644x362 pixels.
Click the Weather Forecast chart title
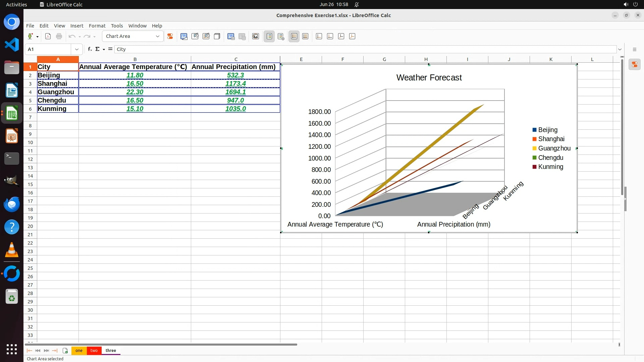tap(429, 77)
